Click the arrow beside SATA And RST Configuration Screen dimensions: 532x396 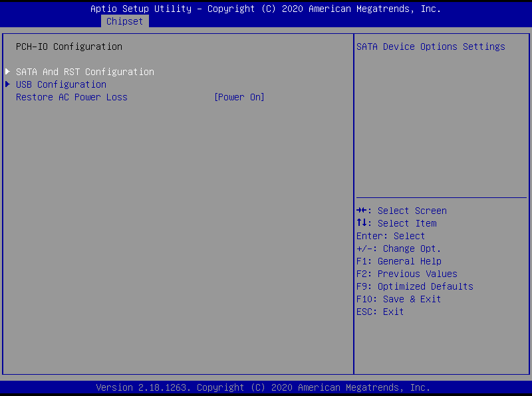[x=8, y=72]
